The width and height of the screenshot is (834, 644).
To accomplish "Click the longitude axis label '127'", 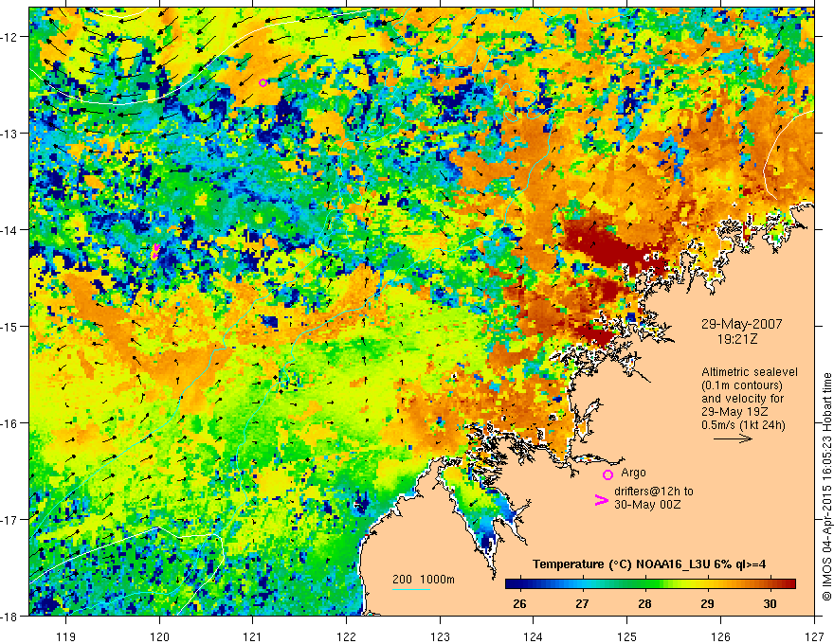I will (814, 636).
